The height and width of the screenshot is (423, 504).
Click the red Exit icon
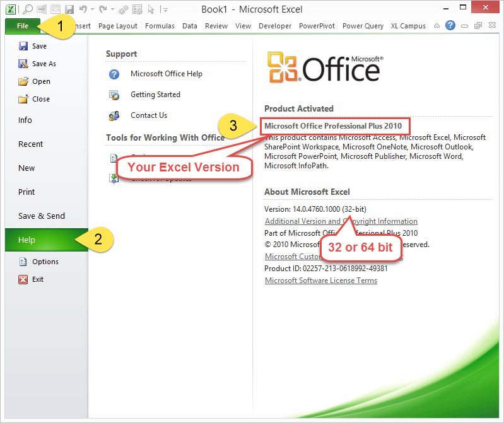tap(23, 279)
